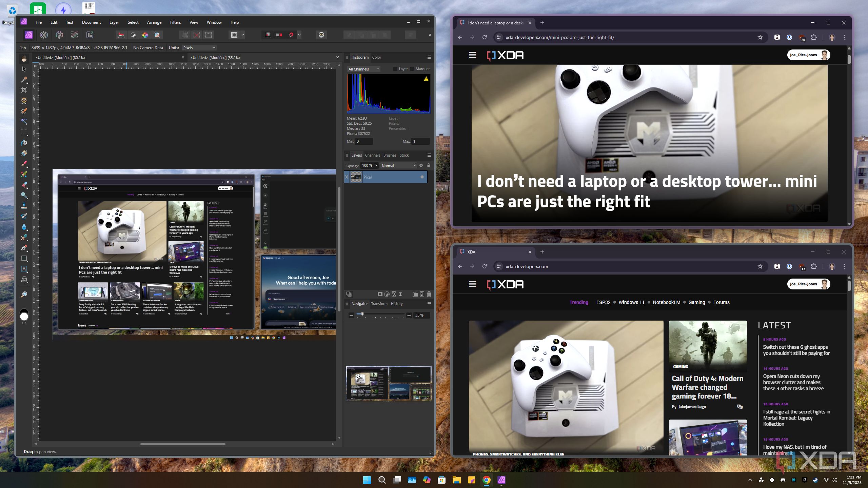Enable the Marquee checkbox in Histogram
Viewport: 868px width, 488px height.
click(x=412, y=69)
